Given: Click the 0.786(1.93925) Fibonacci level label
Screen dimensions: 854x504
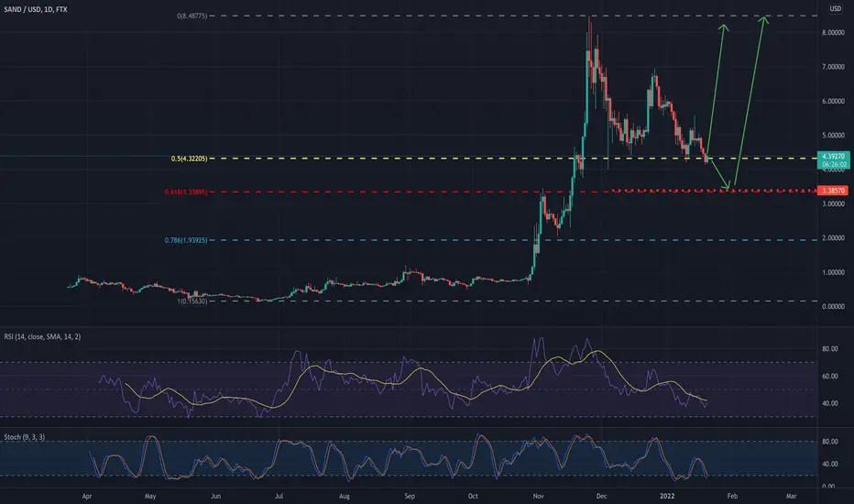Looking at the screenshot, I should 186,240.
